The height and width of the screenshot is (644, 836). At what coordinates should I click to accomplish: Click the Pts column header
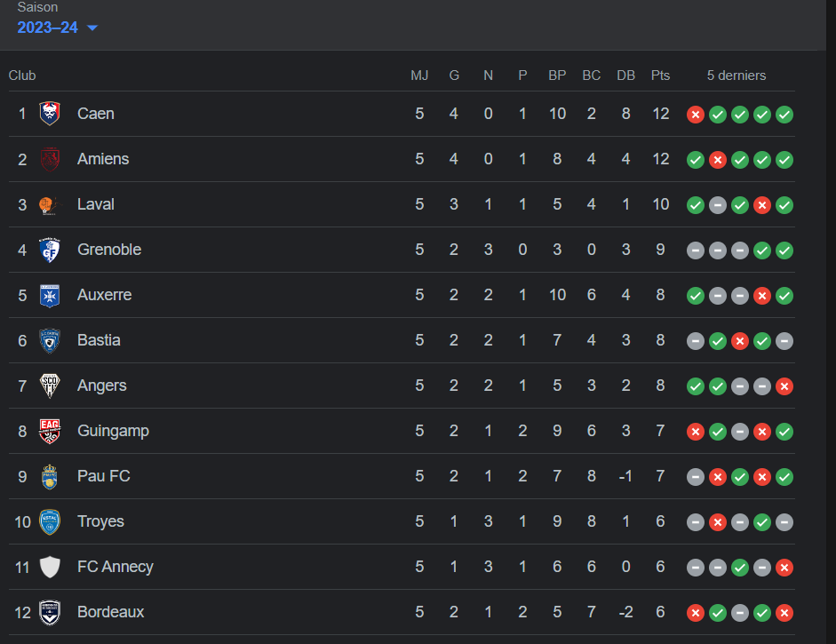coord(660,76)
